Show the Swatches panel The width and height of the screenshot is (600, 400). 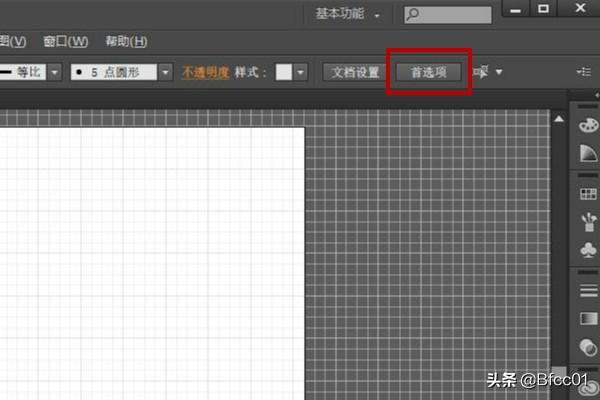coord(588,193)
